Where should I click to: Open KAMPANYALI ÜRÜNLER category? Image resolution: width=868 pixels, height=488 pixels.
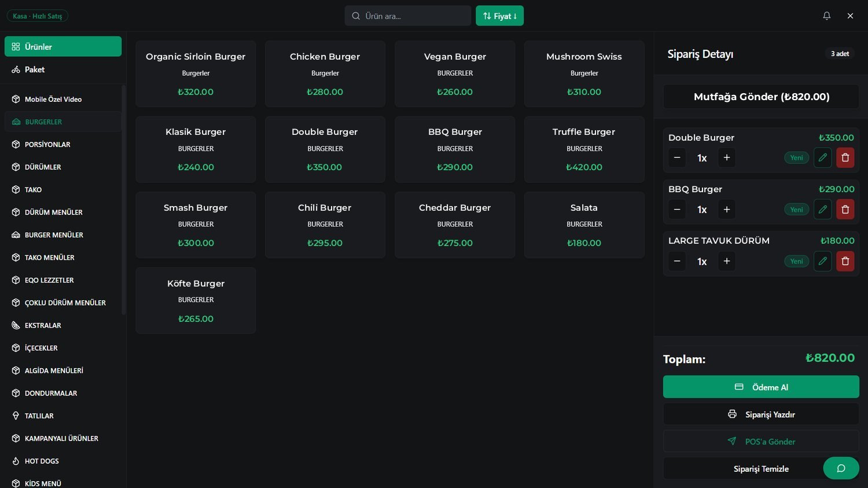tap(63, 438)
